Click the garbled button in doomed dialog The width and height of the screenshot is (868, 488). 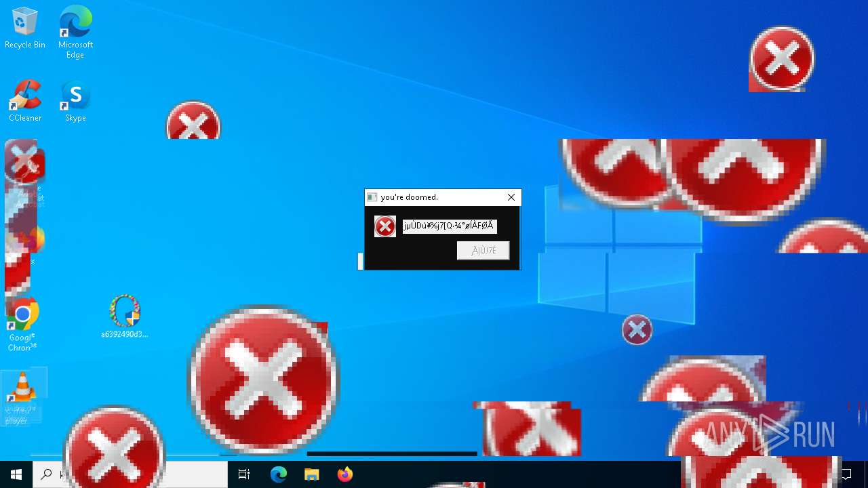tap(484, 250)
